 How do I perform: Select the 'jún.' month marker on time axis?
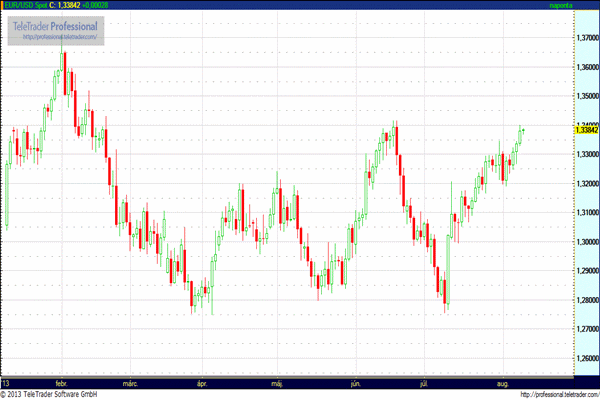[354, 383]
